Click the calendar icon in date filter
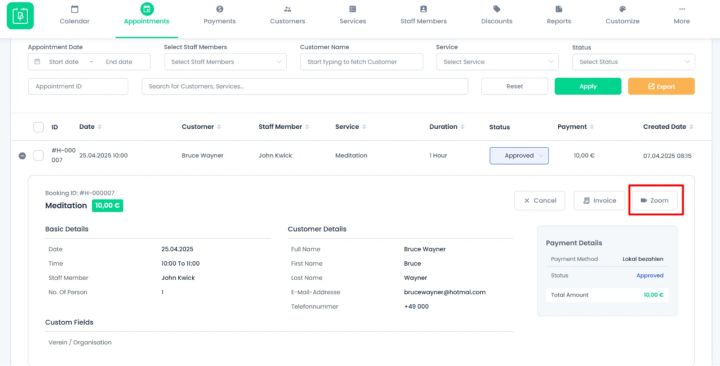Screen dimensions: 720x366 pyautogui.click(x=37, y=62)
